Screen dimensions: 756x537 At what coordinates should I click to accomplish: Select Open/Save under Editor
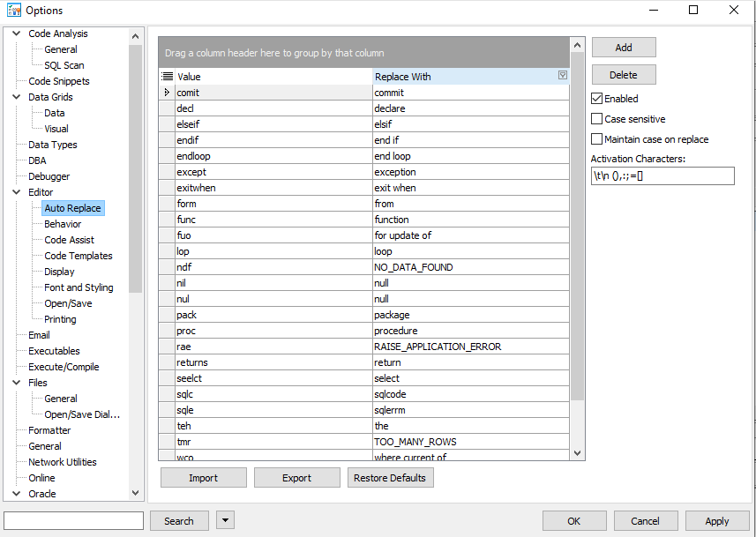[x=68, y=303]
